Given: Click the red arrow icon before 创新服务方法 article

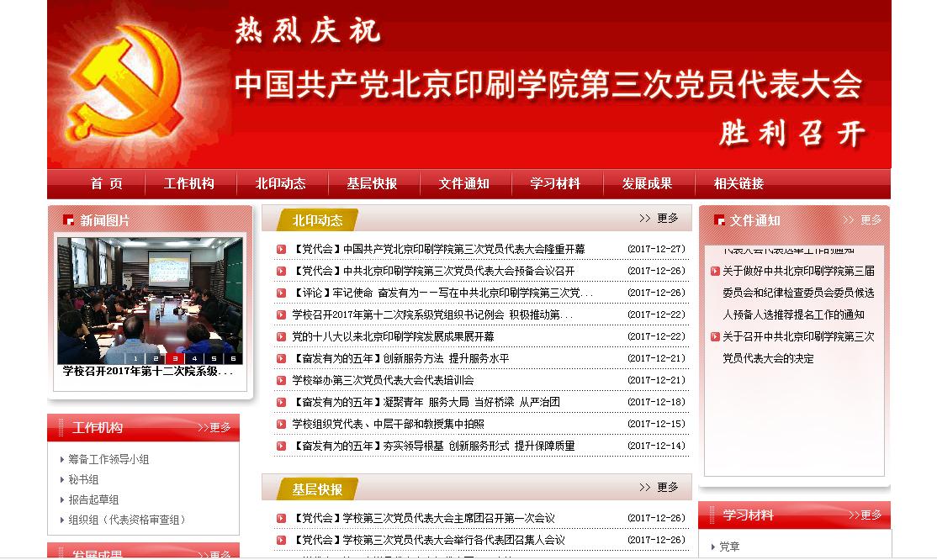Looking at the screenshot, I should coord(281,358).
